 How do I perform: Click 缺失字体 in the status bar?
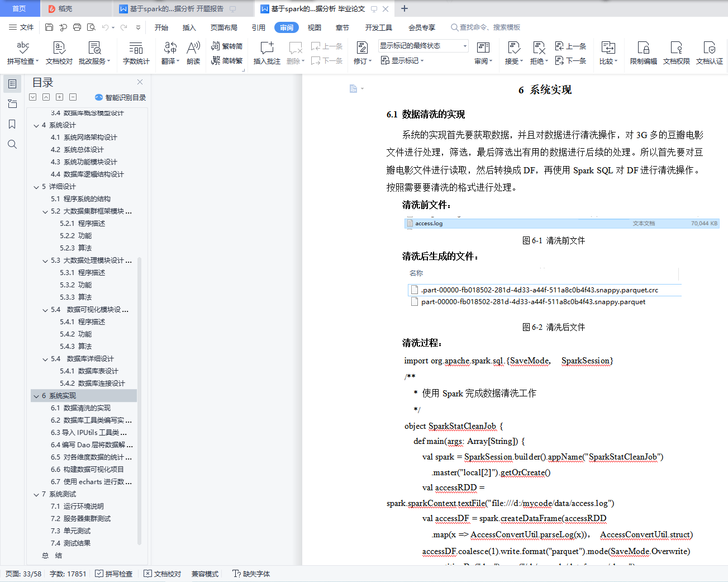pos(251,574)
